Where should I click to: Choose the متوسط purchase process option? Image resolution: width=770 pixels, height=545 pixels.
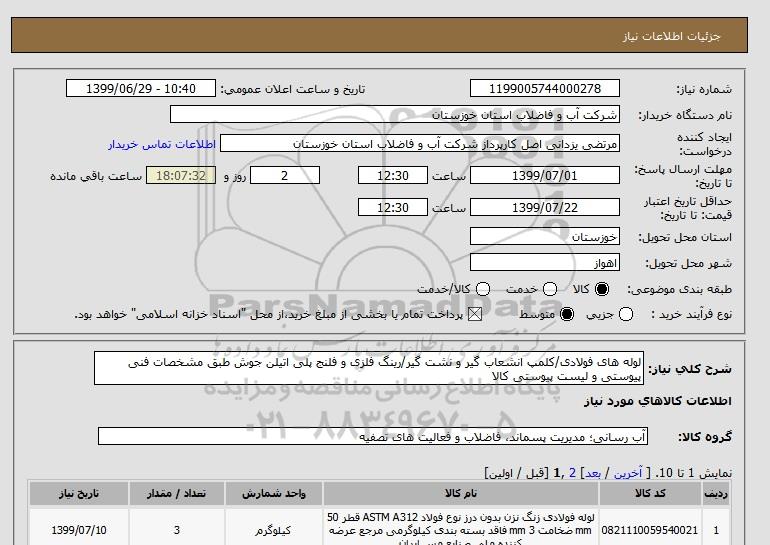(x=567, y=314)
